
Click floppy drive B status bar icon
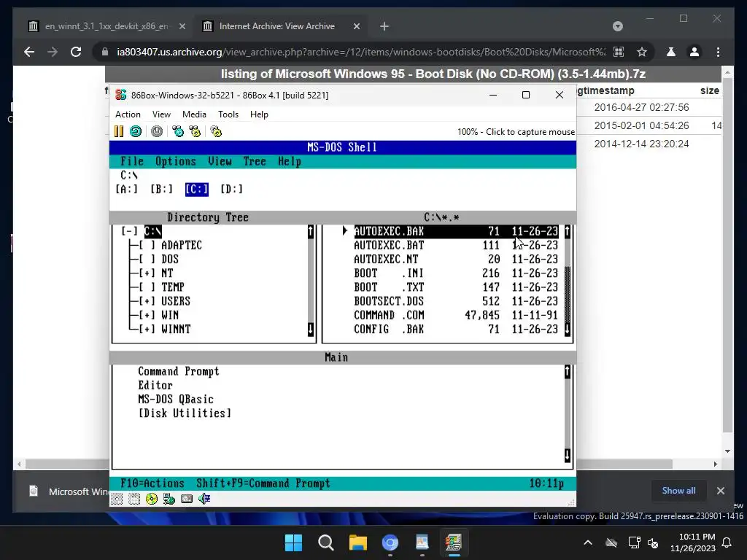point(134,499)
